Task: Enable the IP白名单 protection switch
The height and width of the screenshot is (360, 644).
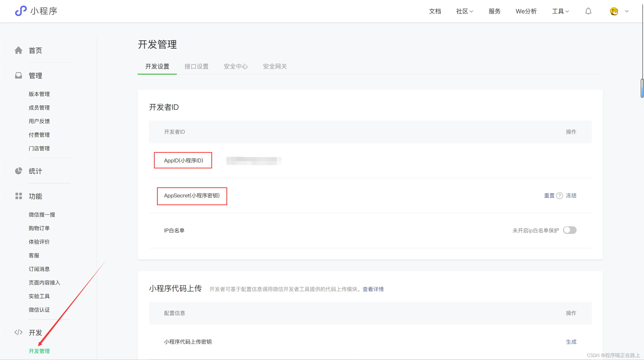Action: tap(570, 230)
